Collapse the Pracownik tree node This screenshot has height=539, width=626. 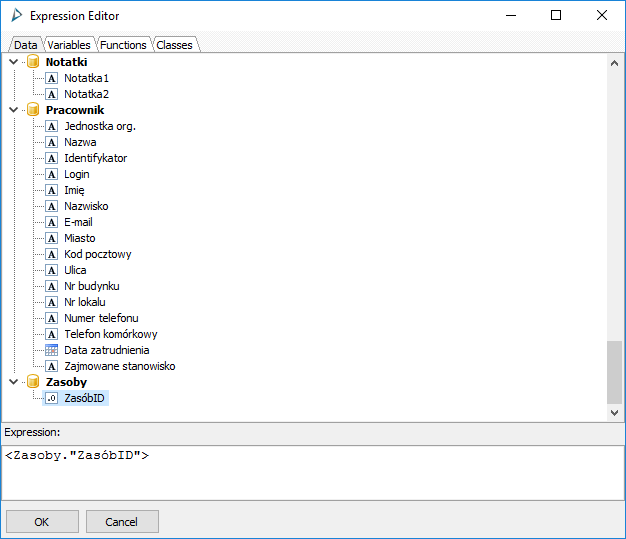13,110
